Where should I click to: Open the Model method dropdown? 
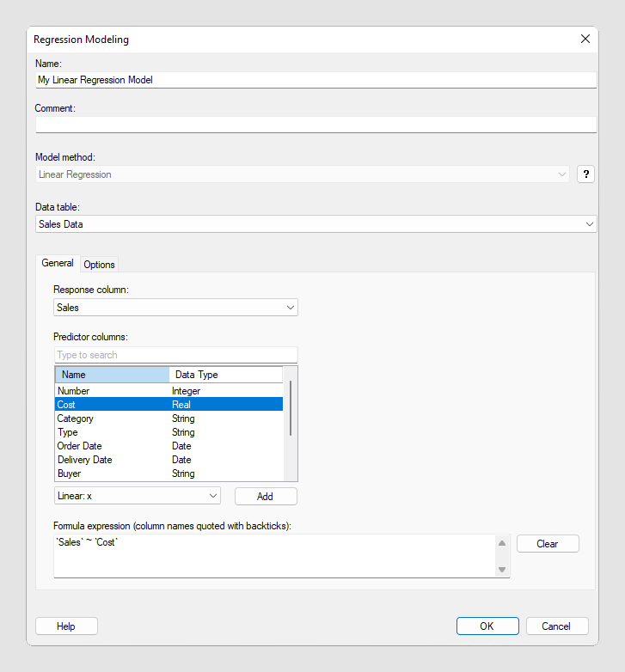[x=303, y=174]
